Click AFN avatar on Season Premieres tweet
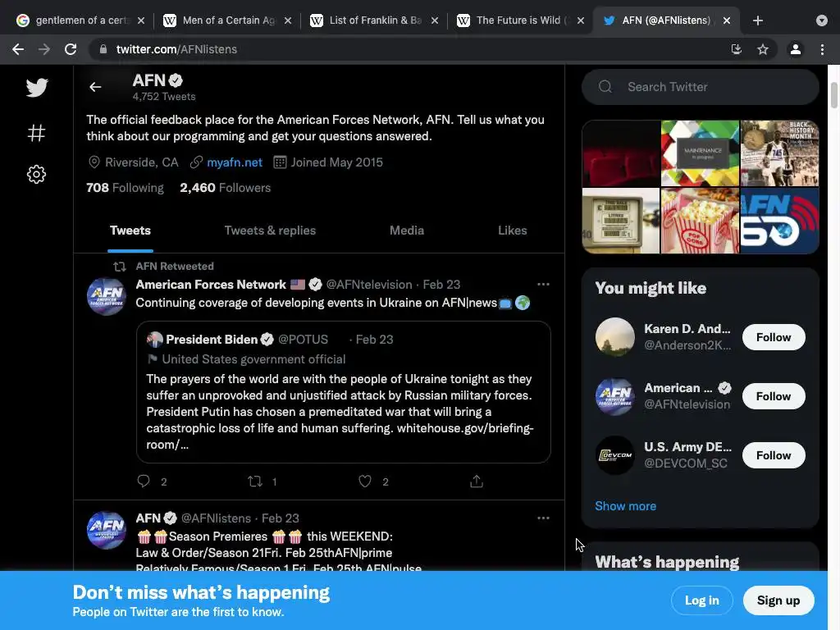Screen dimensions: 840x630 (107, 531)
